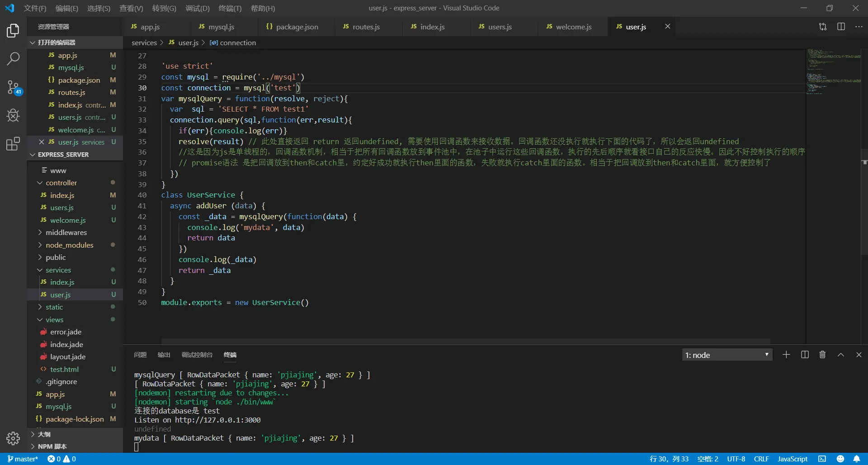Create a new terminal with plus icon

pos(786,355)
